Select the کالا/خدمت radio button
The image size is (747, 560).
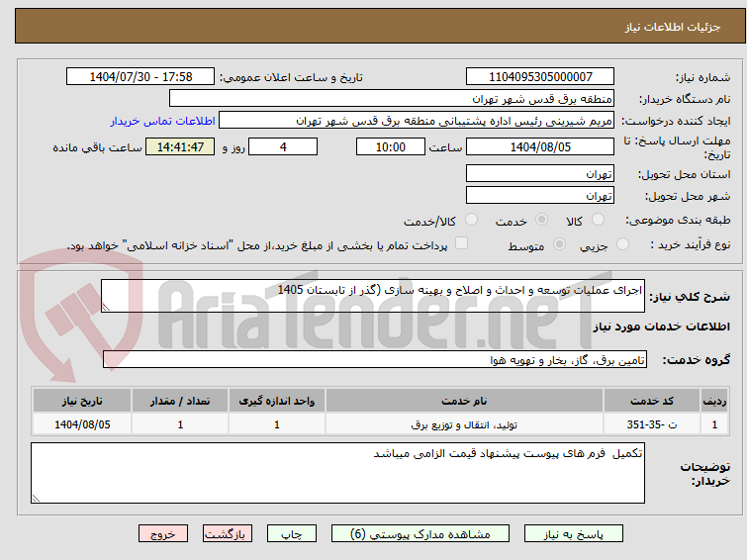point(471,220)
